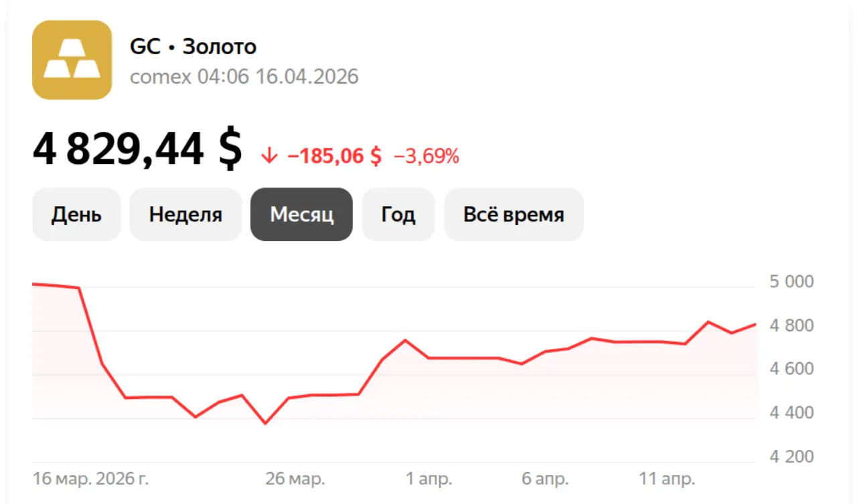This screenshot has width=857, height=504.
Task: Click the 4 600 axis label
Action: click(x=791, y=369)
